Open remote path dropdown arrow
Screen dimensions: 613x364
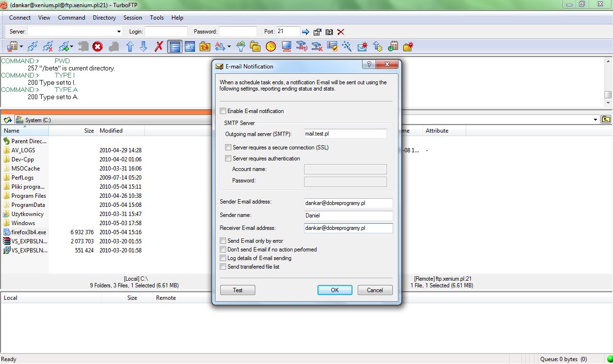[596, 120]
